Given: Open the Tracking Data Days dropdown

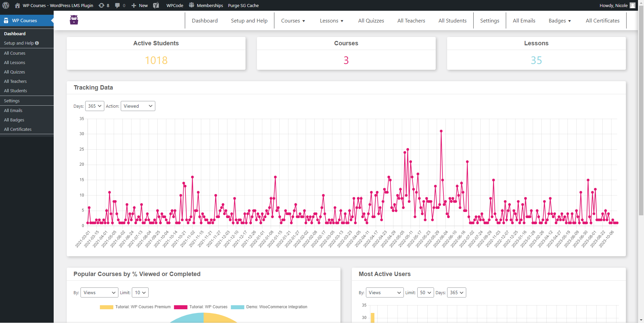Looking at the screenshot, I should [x=95, y=106].
